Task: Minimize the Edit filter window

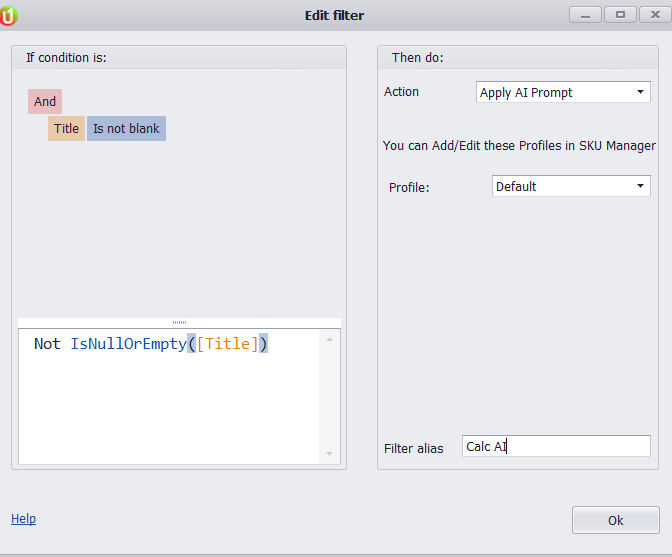Action: pos(585,15)
